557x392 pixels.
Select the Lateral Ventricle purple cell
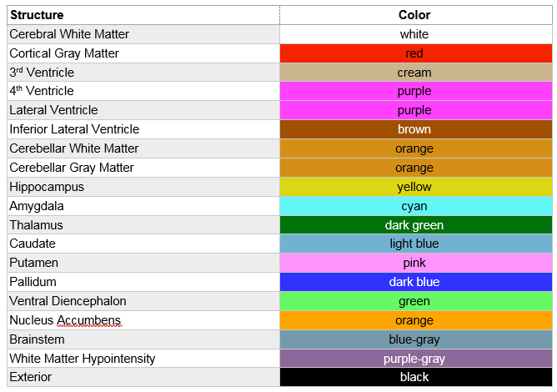(415, 110)
